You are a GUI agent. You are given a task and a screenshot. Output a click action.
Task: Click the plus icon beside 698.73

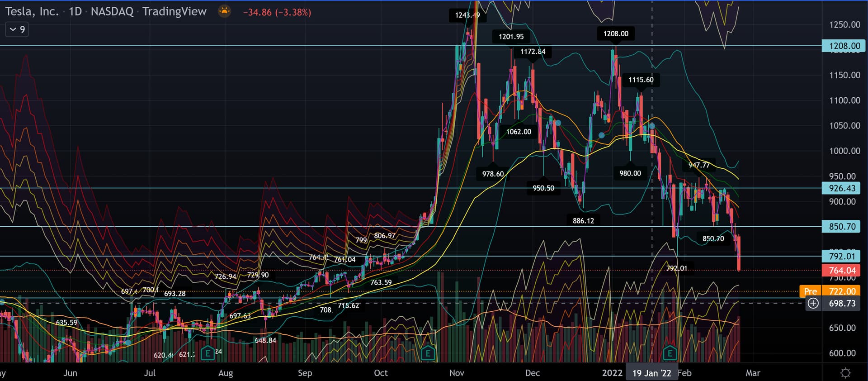(x=813, y=304)
